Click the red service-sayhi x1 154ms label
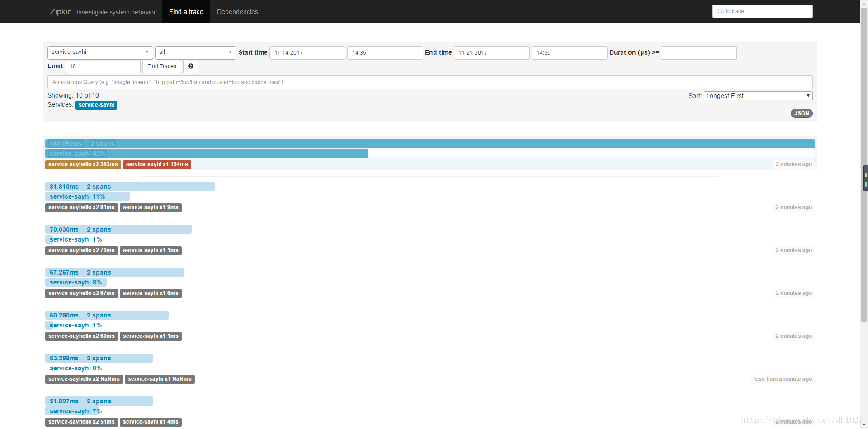The width and height of the screenshot is (868, 429). [157, 165]
